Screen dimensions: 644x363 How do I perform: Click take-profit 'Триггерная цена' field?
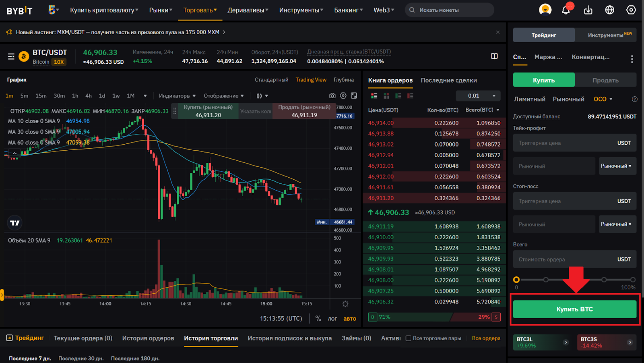[x=575, y=143]
